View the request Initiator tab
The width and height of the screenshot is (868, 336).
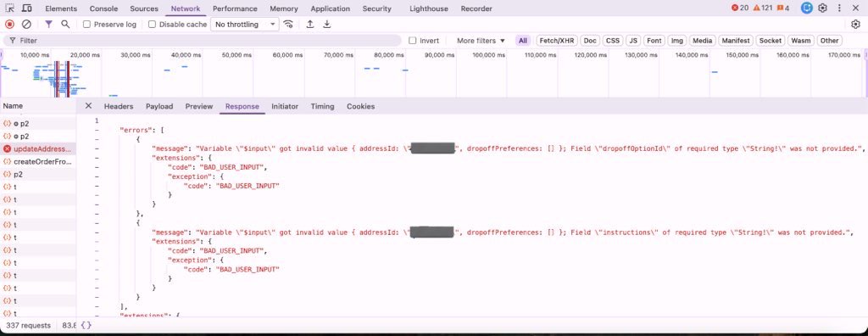(x=285, y=106)
